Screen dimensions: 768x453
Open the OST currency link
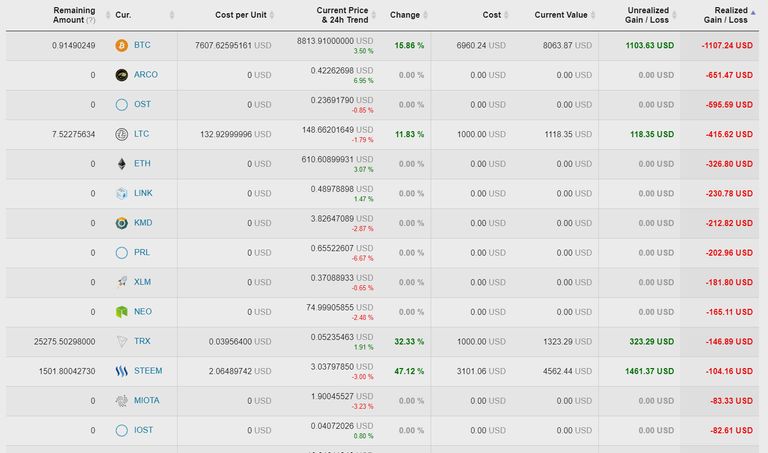pyautogui.click(x=143, y=104)
